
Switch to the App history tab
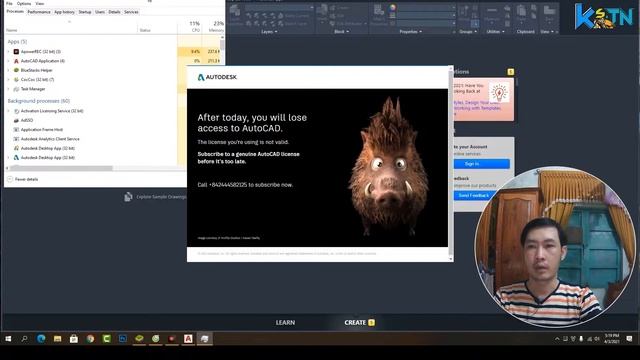pos(64,12)
